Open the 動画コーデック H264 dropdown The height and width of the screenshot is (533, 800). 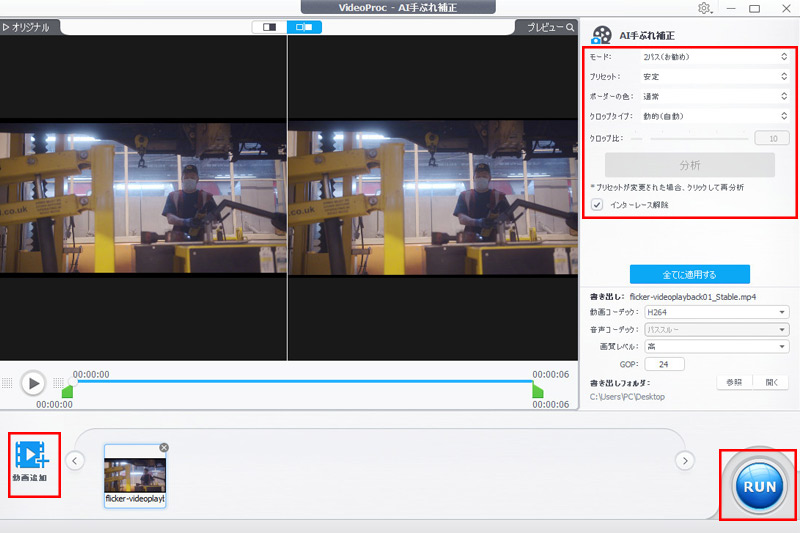tap(716, 312)
